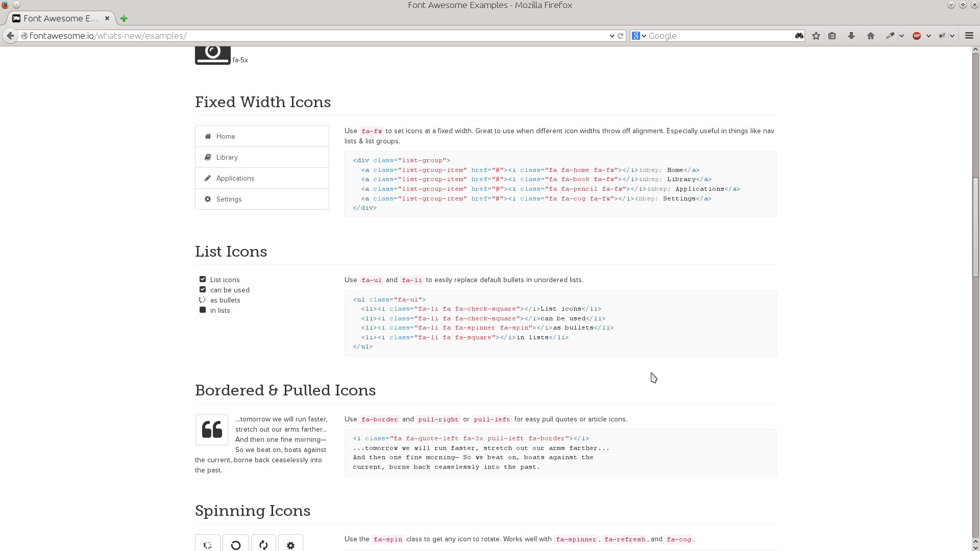The width and height of the screenshot is (980, 551).
Task: Click the bordered quote-left icon
Action: 212,430
